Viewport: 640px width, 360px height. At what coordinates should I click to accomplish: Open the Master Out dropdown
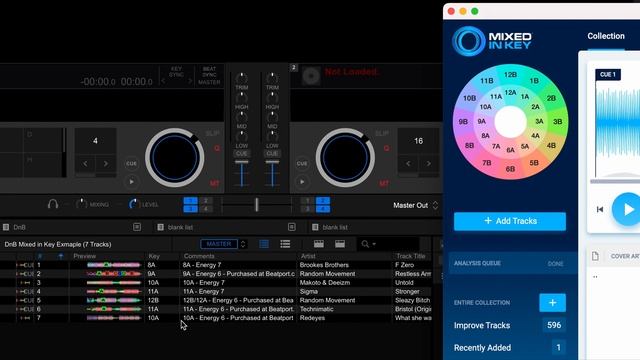pos(416,205)
